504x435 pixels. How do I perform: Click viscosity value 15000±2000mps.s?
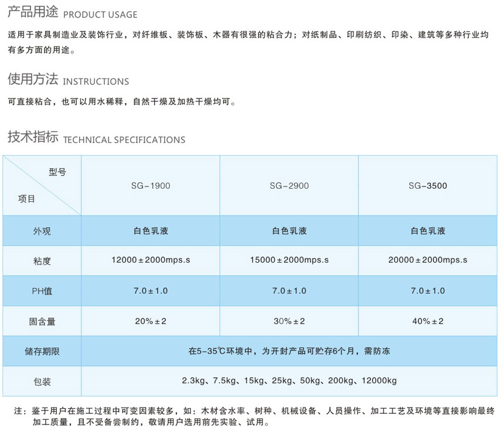point(290,260)
